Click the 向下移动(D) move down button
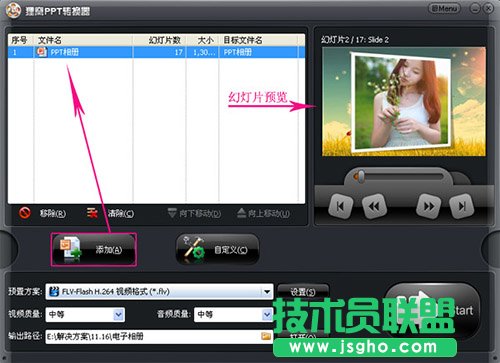This screenshot has height=363, width=500. pyautogui.click(x=194, y=213)
